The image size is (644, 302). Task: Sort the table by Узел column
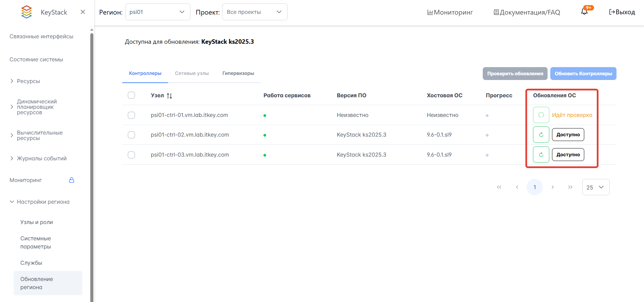[169, 96]
